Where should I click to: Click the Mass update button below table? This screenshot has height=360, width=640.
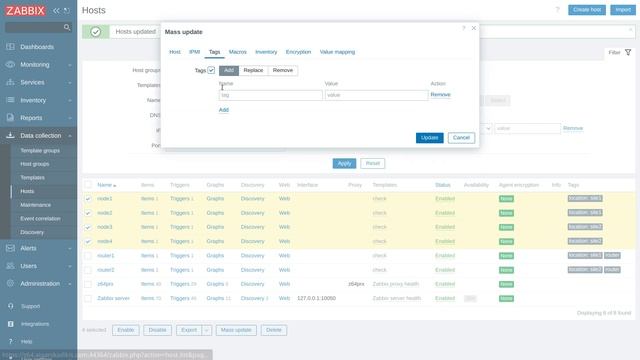click(236, 330)
